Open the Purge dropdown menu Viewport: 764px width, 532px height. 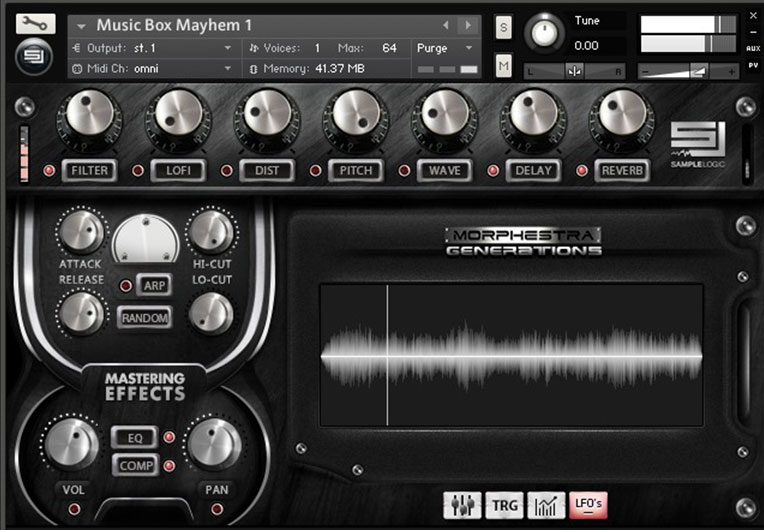[x=446, y=48]
